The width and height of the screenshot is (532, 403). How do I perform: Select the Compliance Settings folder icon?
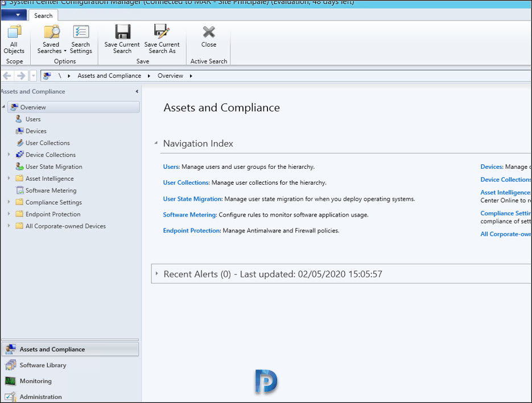(x=20, y=202)
